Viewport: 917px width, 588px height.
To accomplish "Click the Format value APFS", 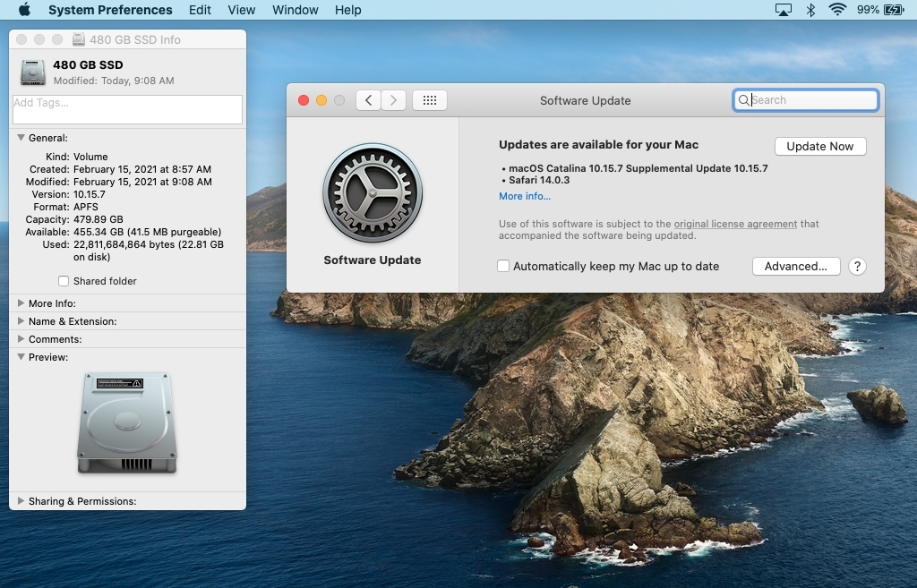I will (x=85, y=207).
